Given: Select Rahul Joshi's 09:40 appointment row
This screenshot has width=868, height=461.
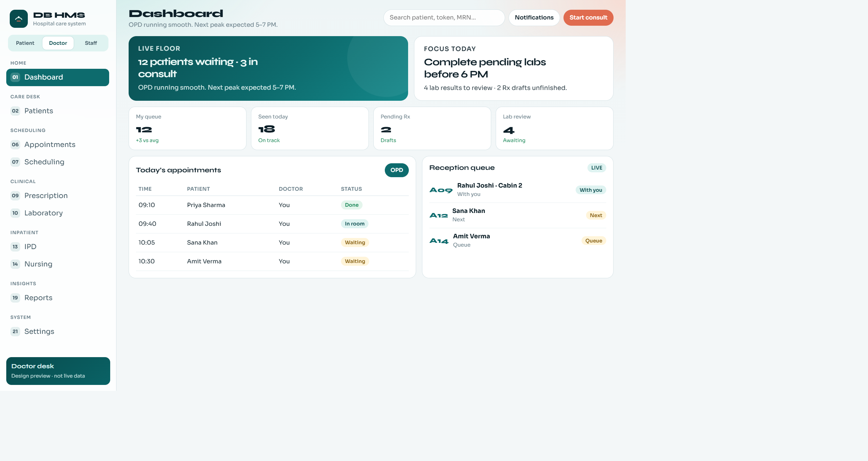Looking at the screenshot, I should 272,224.
